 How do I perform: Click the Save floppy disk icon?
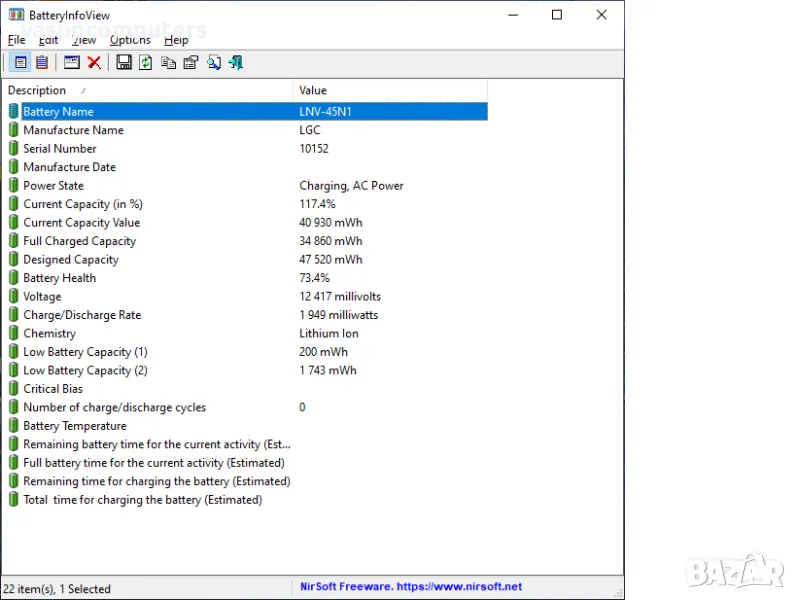coord(124,63)
